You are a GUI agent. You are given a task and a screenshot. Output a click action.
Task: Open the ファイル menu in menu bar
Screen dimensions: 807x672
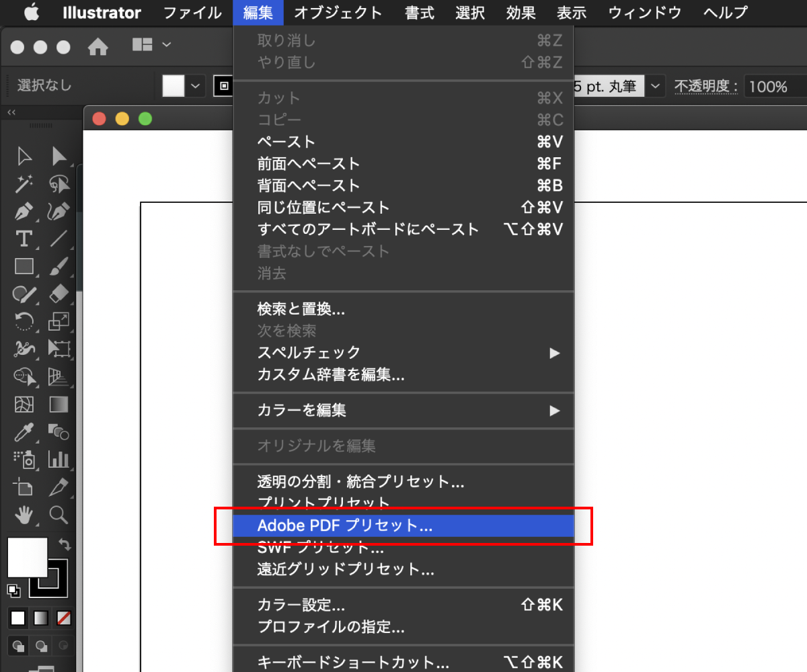tap(193, 12)
